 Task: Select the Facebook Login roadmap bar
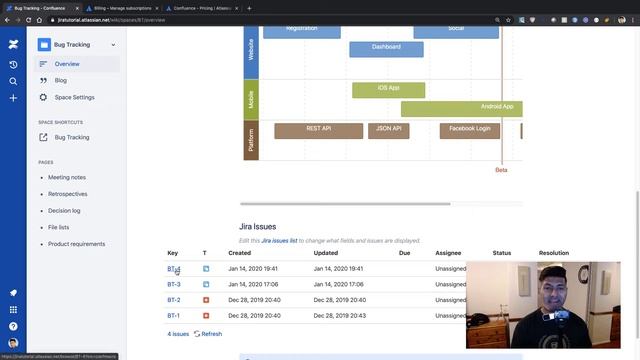[470, 131]
